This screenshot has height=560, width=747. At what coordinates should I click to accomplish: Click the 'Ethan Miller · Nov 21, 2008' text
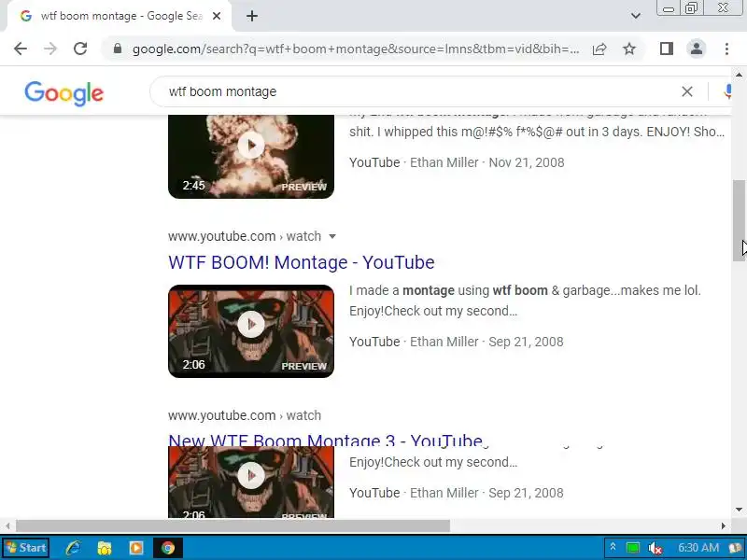click(x=486, y=162)
